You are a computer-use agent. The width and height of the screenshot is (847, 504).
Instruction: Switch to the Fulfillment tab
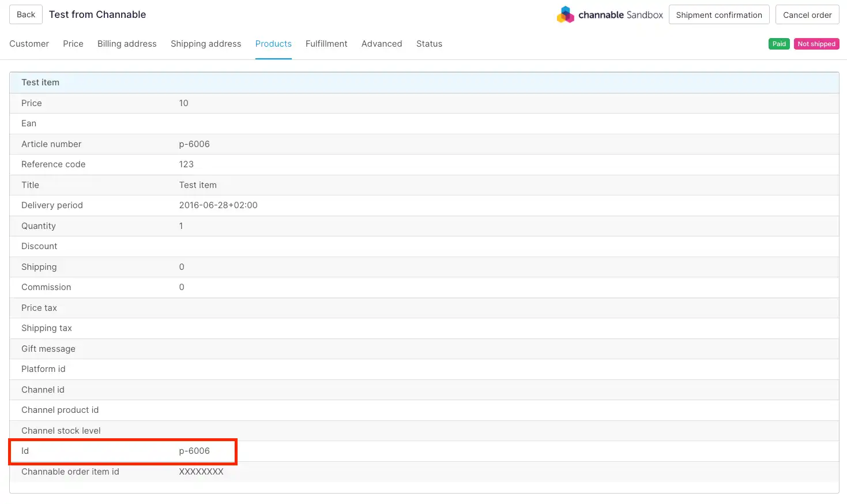pos(326,44)
